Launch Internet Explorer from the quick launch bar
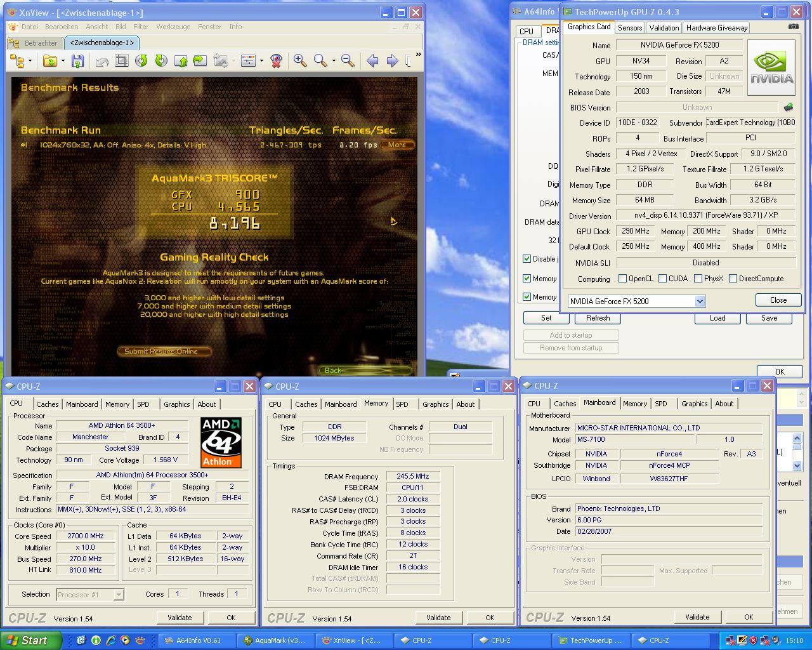This screenshot has width=812, height=650. pos(111,640)
